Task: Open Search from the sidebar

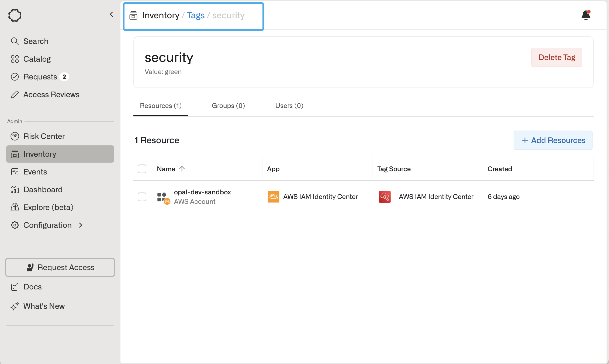Action: point(36,41)
